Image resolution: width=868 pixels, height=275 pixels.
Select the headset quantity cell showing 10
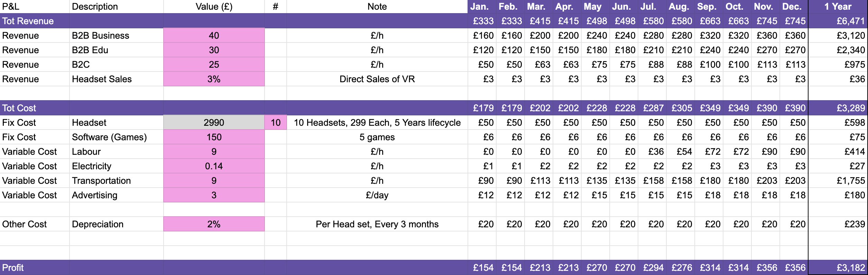[276, 123]
